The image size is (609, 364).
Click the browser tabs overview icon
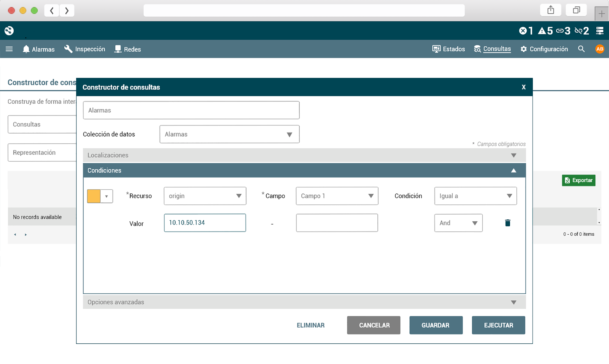click(x=576, y=10)
